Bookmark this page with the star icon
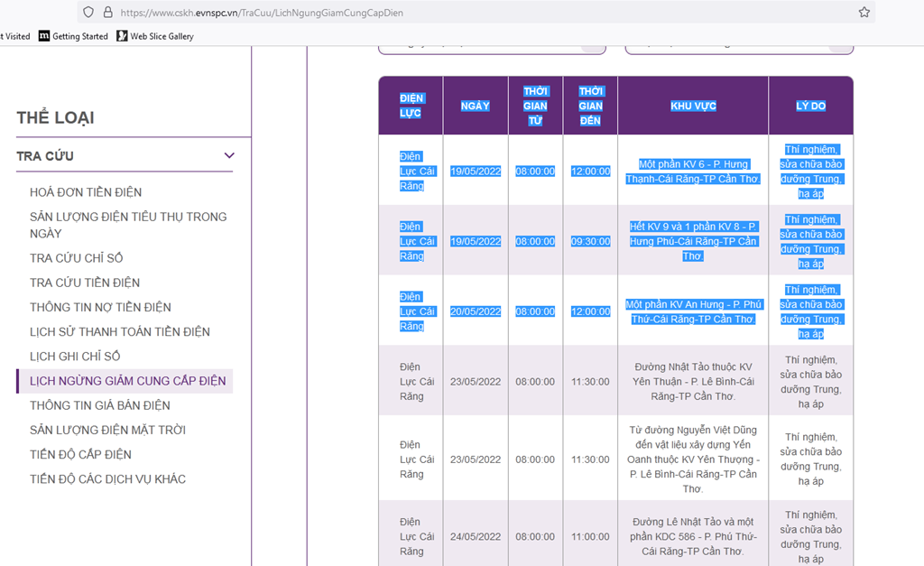This screenshot has width=924, height=566. pos(864,13)
